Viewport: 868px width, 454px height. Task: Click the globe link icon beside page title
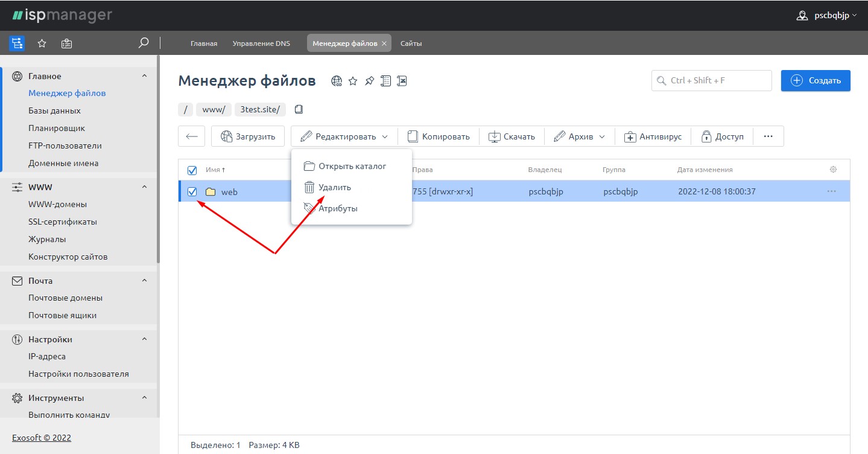(x=337, y=81)
